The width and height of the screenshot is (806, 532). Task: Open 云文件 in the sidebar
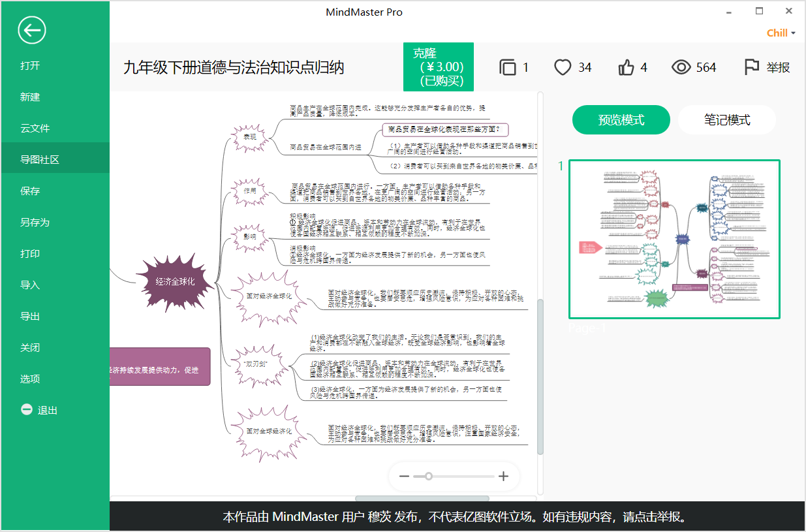click(35, 129)
